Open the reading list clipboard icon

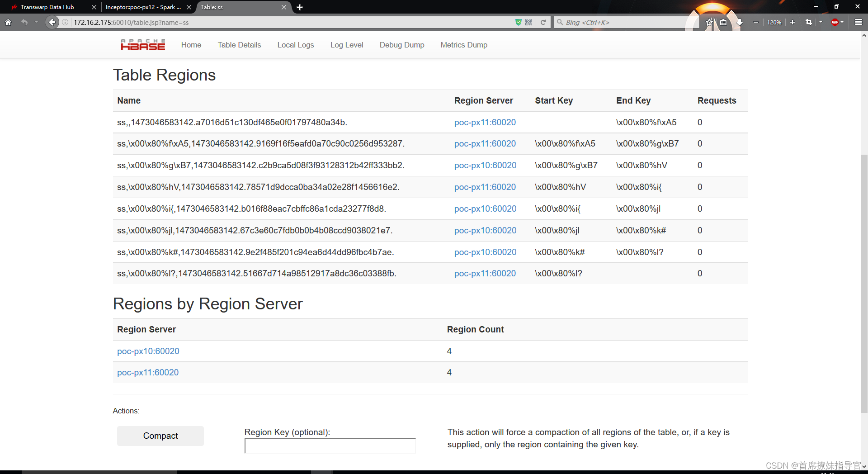[724, 22]
